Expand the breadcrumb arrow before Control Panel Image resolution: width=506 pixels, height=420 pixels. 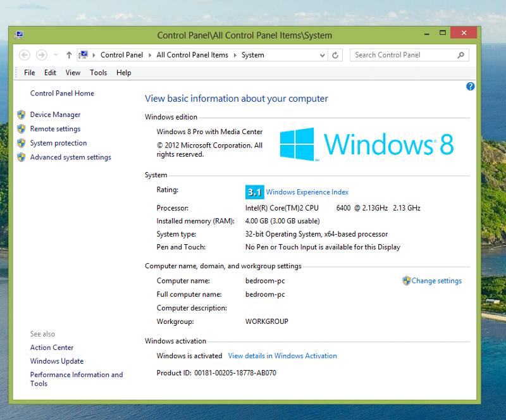[94, 55]
